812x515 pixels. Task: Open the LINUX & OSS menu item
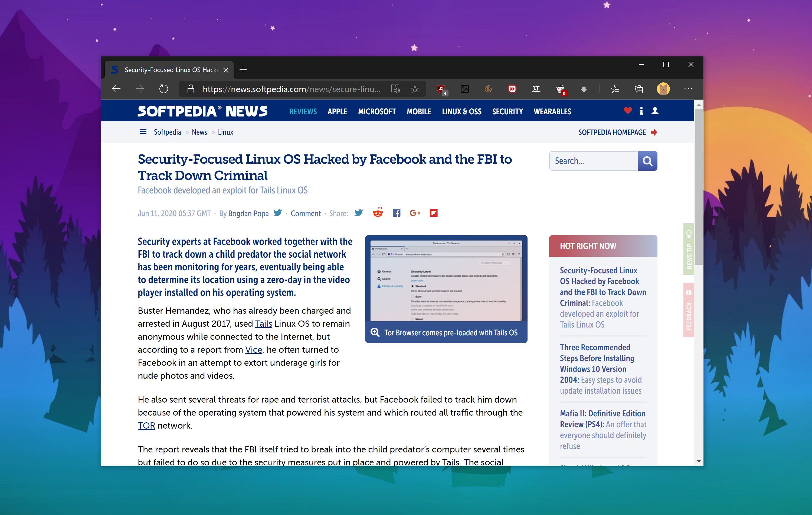tap(462, 112)
